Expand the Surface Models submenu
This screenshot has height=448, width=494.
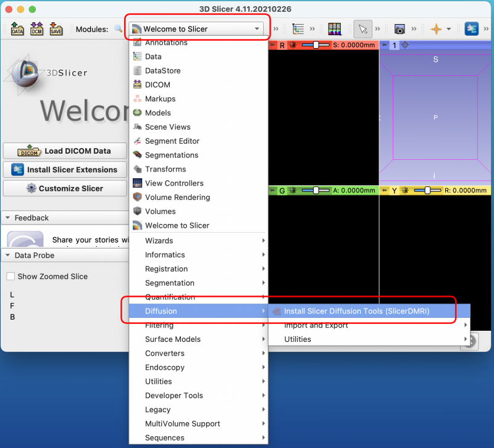tap(198, 339)
